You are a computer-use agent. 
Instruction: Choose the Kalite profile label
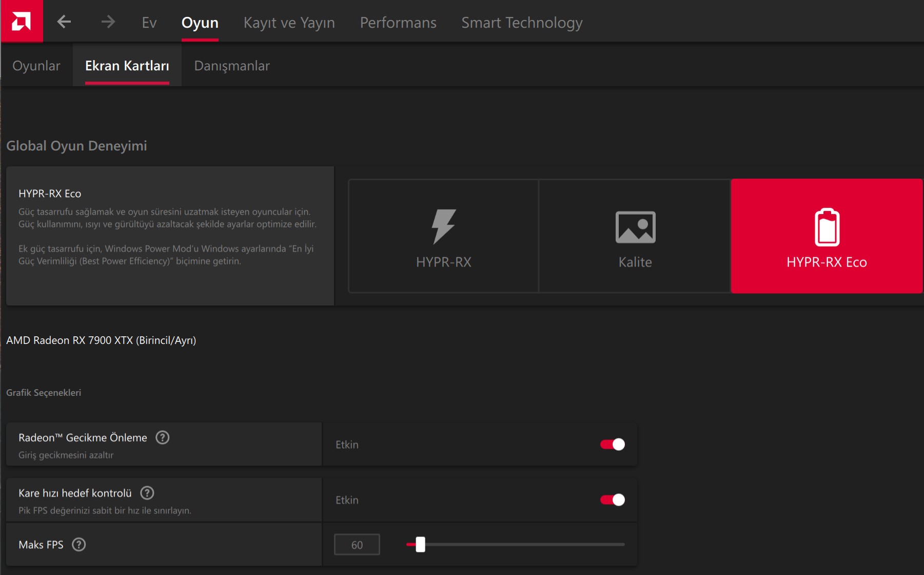tap(635, 262)
